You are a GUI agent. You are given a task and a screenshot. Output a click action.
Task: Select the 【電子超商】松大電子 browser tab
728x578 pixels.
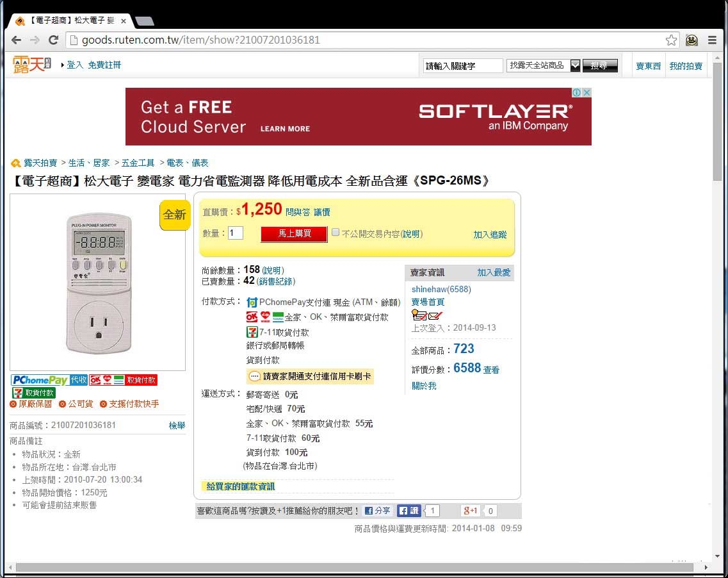click(70, 21)
